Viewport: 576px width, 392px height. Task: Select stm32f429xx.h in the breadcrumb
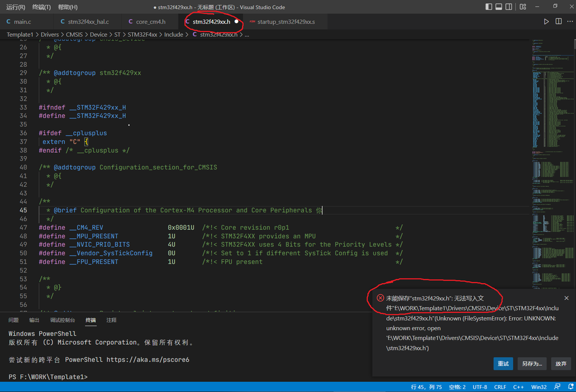(x=219, y=35)
